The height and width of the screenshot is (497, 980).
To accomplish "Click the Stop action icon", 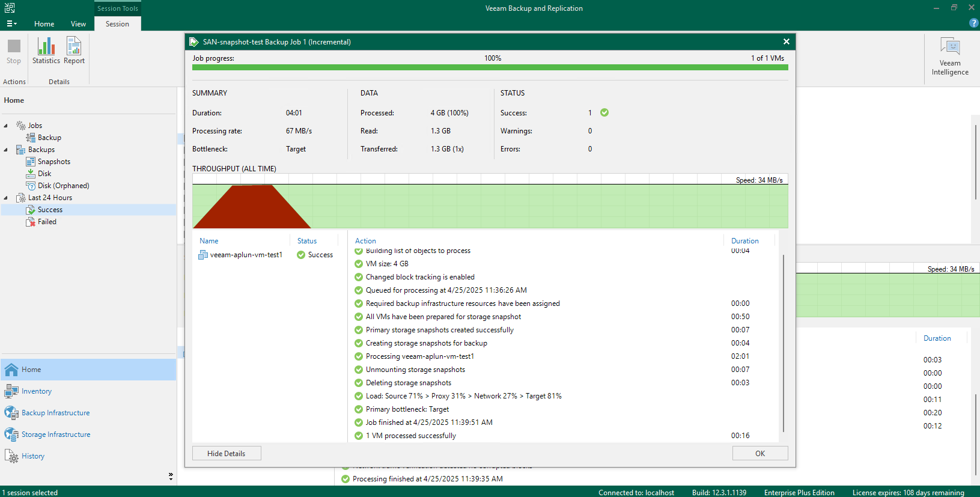I will click(14, 46).
